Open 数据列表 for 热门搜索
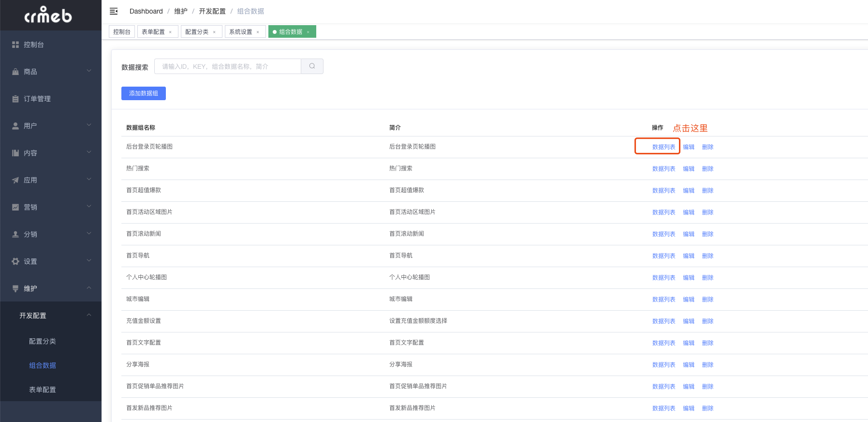 point(663,169)
